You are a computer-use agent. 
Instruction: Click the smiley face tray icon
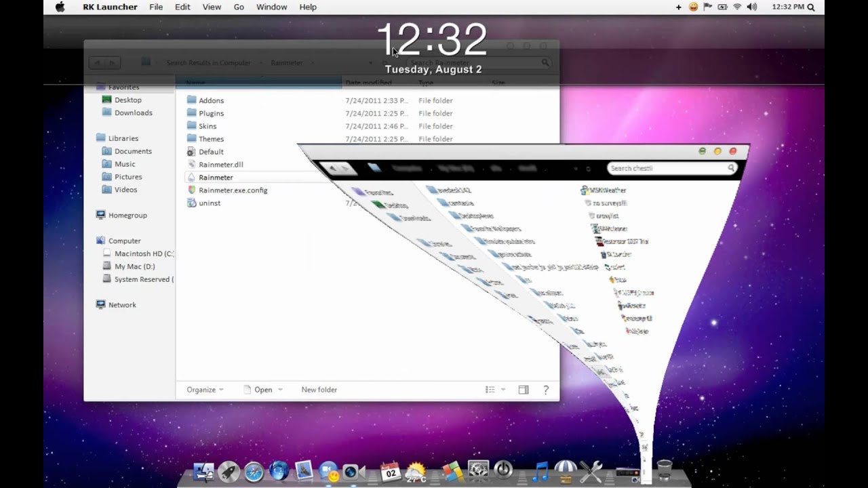[x=694, y=7]
